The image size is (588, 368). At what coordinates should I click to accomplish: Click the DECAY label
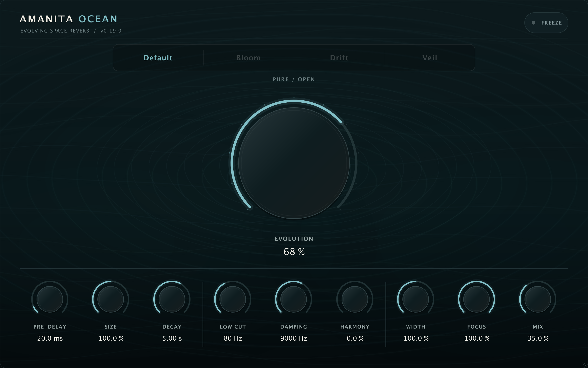pyautogui.click(x=172, y=327)
